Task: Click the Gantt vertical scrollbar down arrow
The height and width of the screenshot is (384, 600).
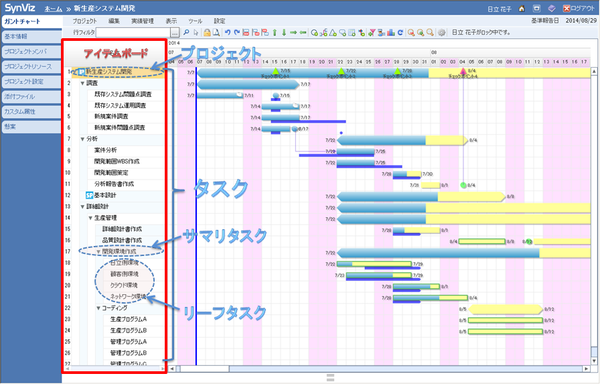Action: [594, 361]
